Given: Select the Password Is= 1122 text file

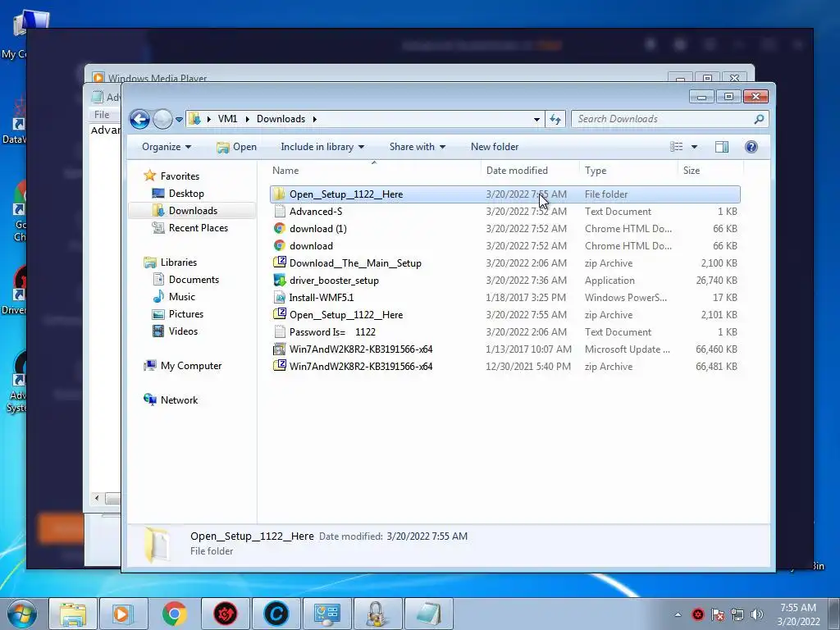Looking at the screenshot, I should click(x=505, y=332).
